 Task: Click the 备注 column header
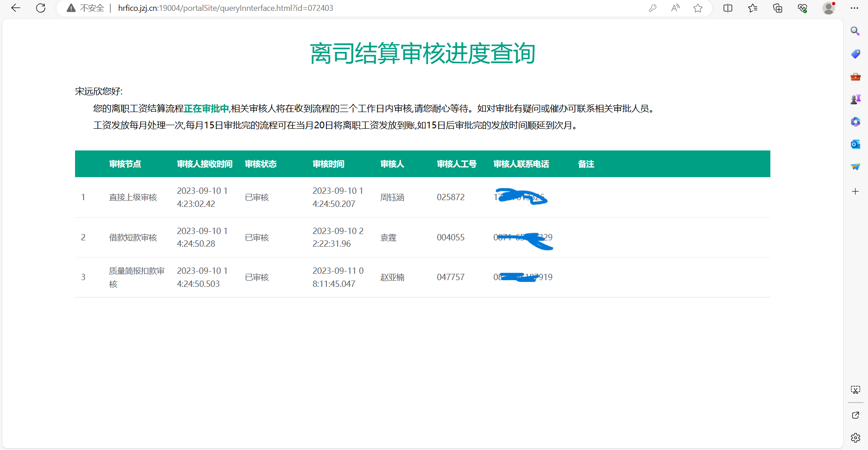pos(586,164)
